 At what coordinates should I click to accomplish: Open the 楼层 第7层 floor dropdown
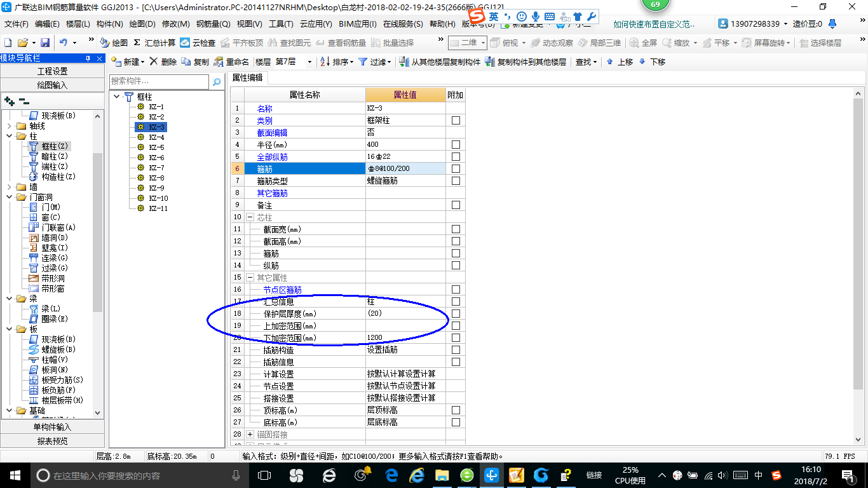click(309, 62)
